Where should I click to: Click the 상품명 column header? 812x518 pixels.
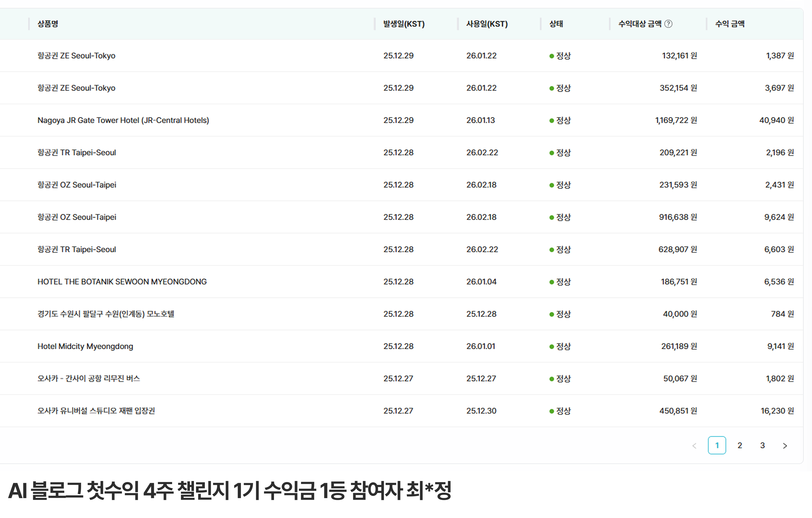coord(48,24)
